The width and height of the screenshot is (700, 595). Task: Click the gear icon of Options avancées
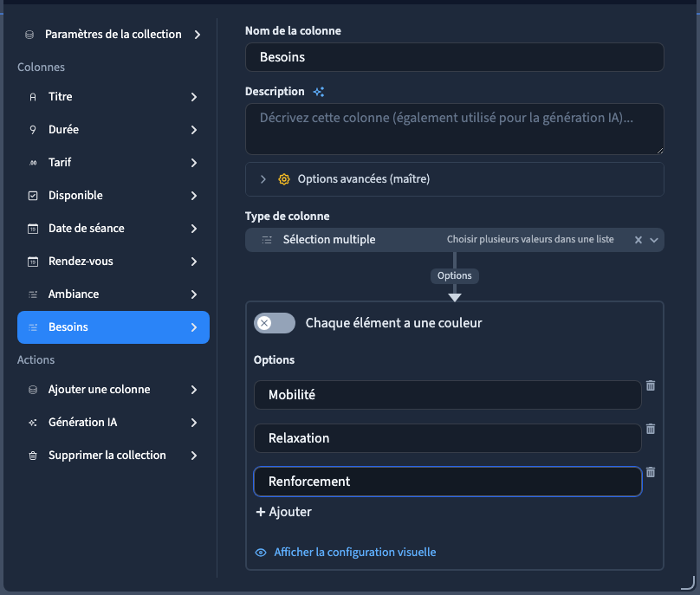[x=284, y=179]
